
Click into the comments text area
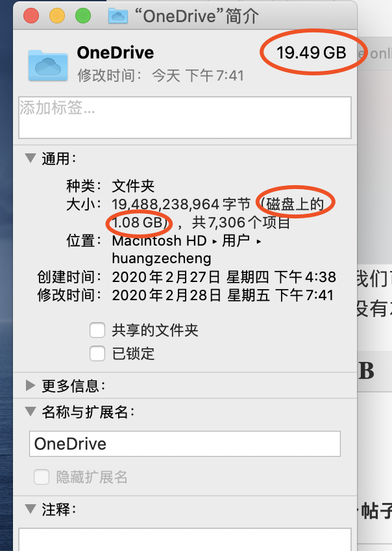[184, 539]
